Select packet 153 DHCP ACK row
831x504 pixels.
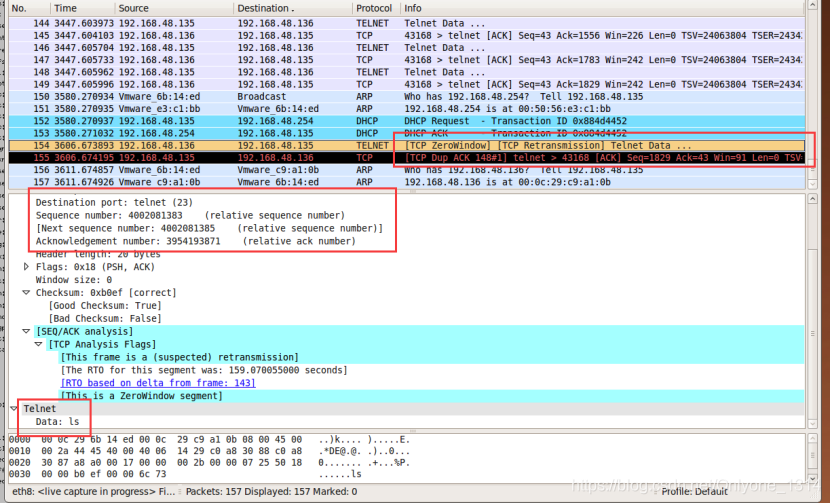[406, 133]
